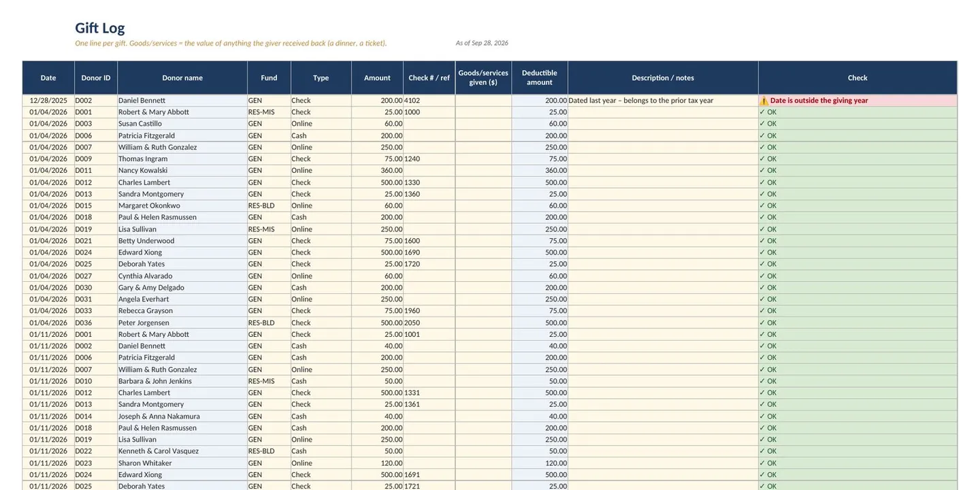Select the 'Gift Log' title

click(x=99, y=28)
